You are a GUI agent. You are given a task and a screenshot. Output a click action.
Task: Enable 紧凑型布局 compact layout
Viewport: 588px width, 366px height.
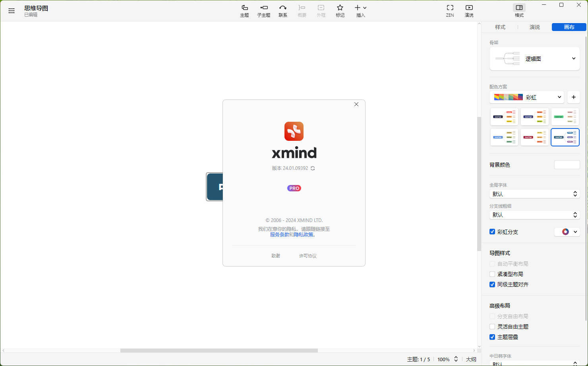(492, 274)
